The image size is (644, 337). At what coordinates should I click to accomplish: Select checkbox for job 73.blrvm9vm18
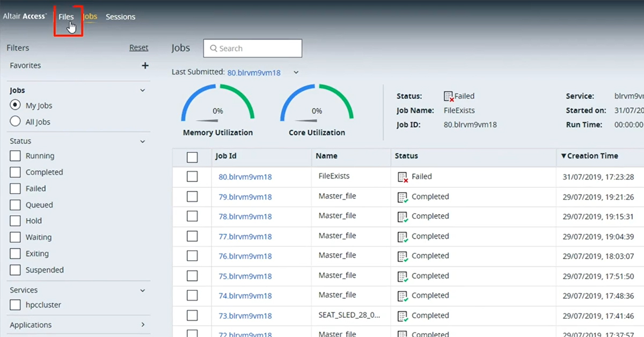[192, 316]
